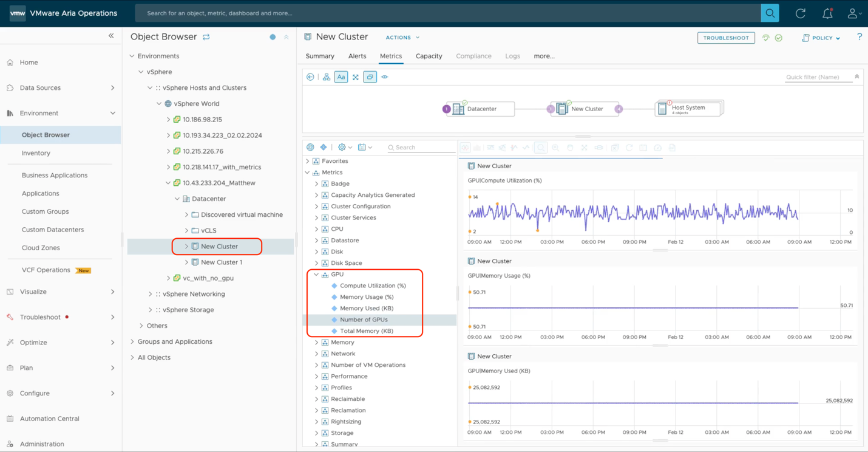This screenshot has height=452, width=868.
Task: Open the POLICY dropdown
Action: click(821, 38)
